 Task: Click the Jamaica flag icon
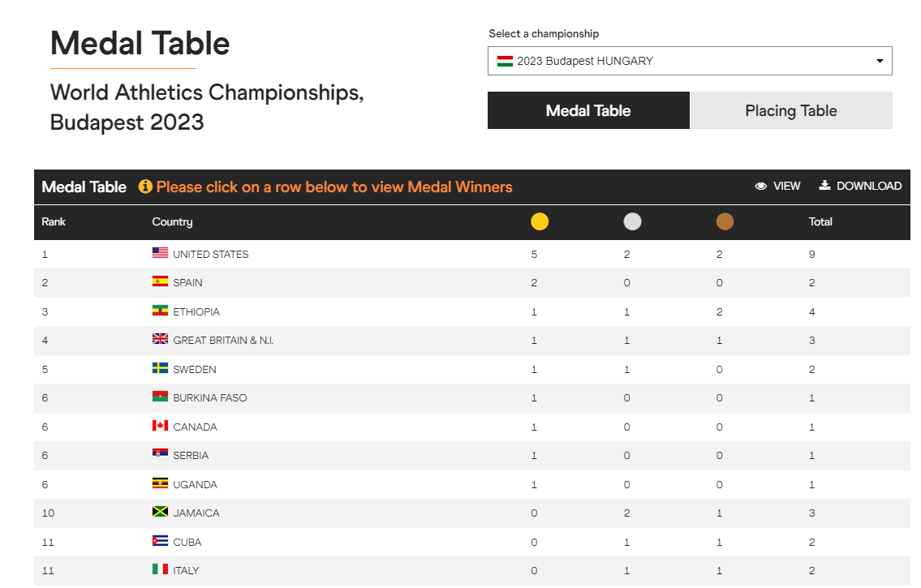click(160, 512)
